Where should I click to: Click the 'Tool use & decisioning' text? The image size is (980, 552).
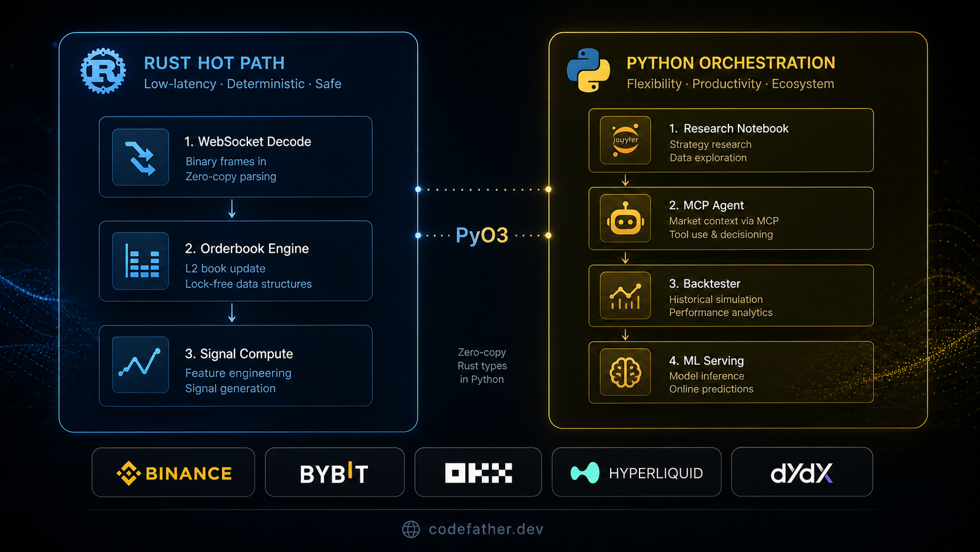pos(721,235)
